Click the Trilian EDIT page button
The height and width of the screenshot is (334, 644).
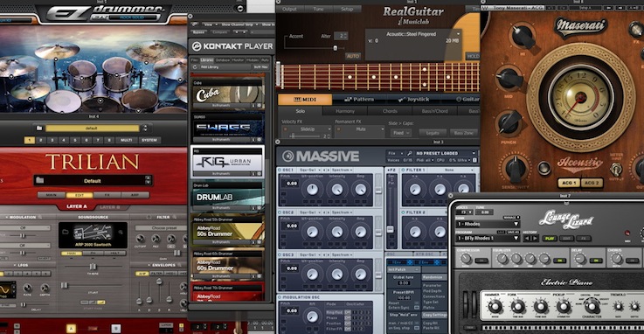[80, 195]
